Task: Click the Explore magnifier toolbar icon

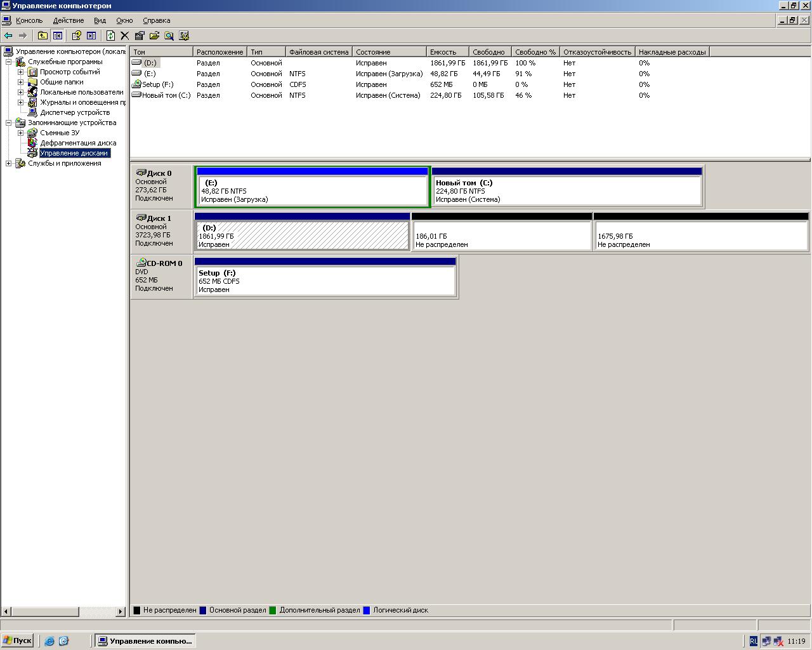Action: pyautogui.click(x=169, y=36)
